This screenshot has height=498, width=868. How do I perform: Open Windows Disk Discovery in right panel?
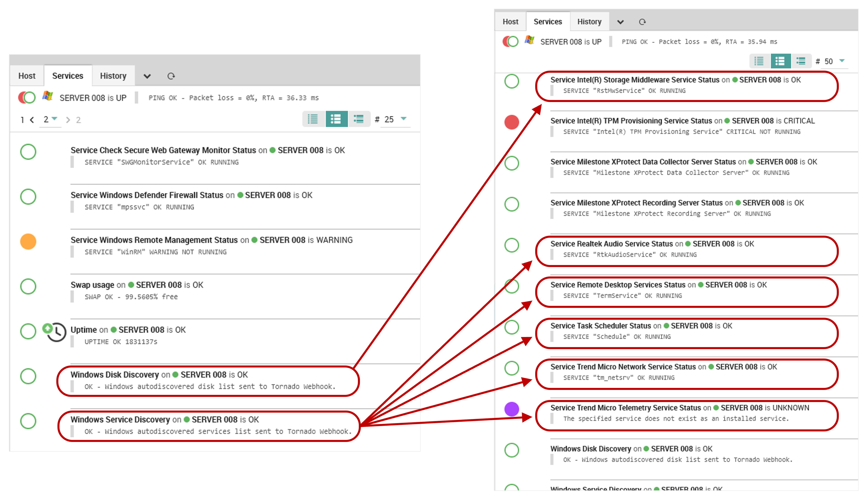click(591, 449)
